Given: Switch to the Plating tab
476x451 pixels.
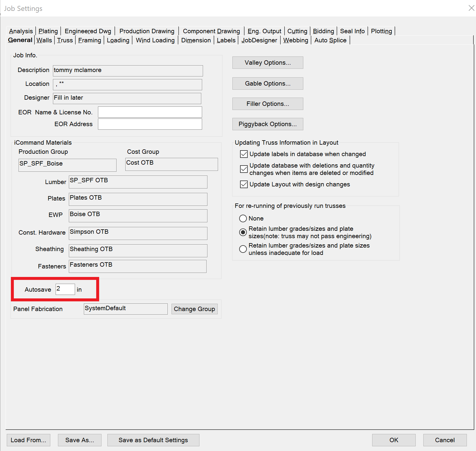Looking at the screenshot, I should [x=48, y=31].
